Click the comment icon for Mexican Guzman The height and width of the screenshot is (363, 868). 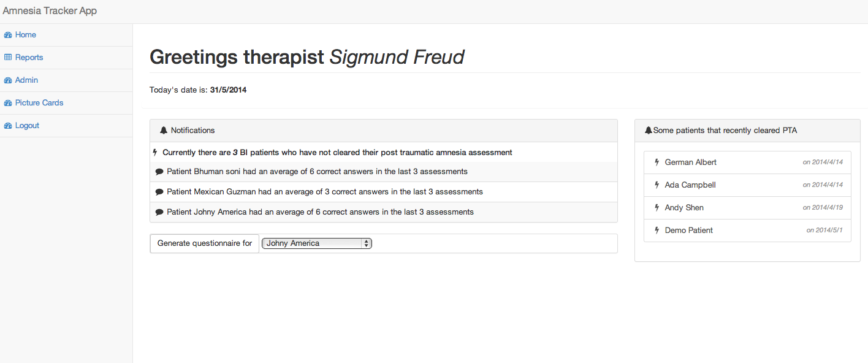[159, 192]
